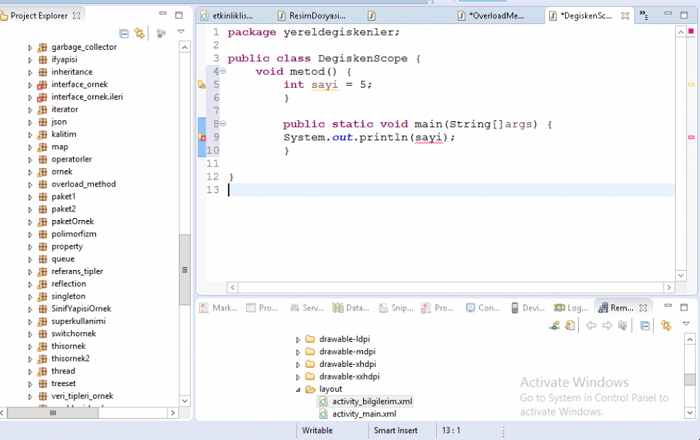700x440 pixels.
Task: Select the switchornek package
Action: pyautogui.click(x=74, y=334)
